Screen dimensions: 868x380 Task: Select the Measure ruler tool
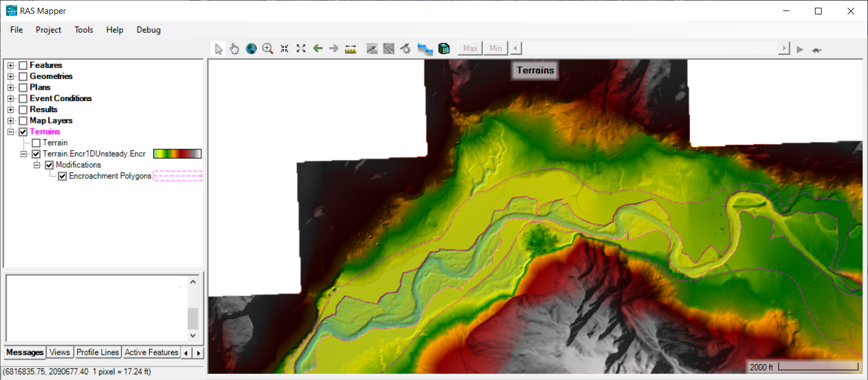(351, 49)
